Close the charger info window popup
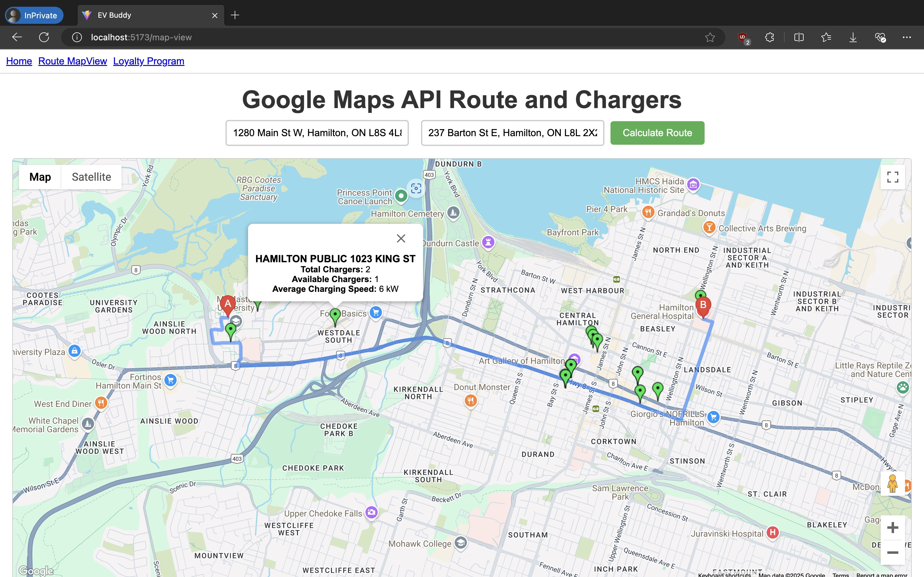This screenshot has height=577, width=924. point(401,238)
